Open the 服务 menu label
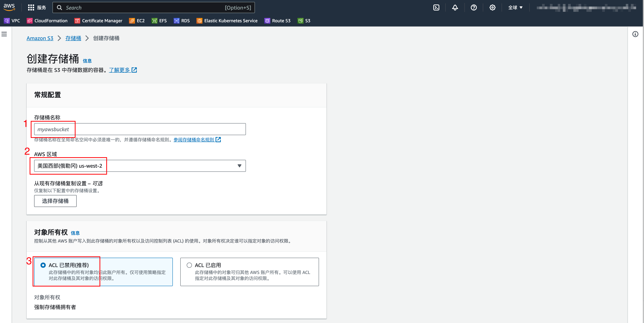Screen dimensions: 644x323 click(41, 7)
